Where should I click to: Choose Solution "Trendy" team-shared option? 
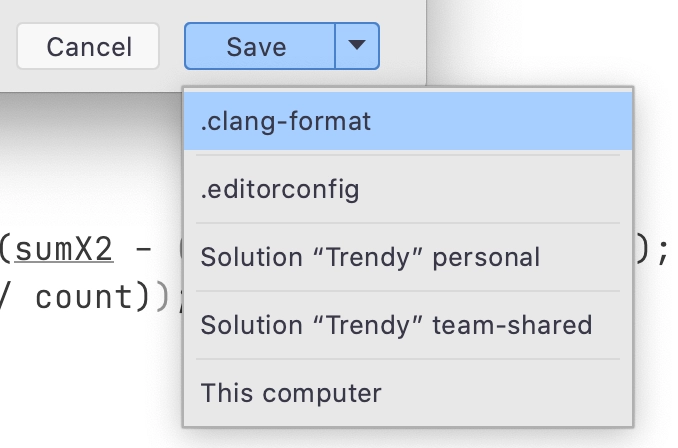tap(408, 325)
